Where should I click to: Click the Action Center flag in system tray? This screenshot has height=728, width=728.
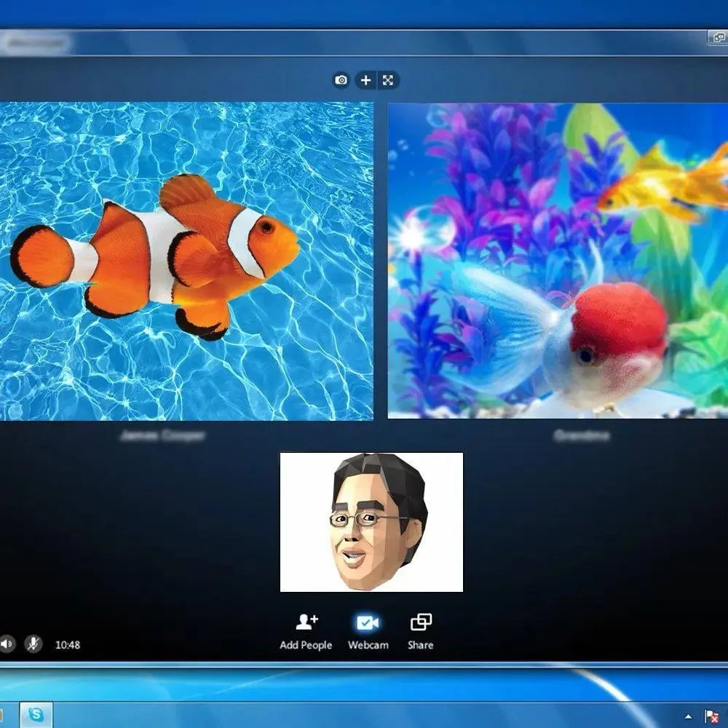[x=712, y=716]
